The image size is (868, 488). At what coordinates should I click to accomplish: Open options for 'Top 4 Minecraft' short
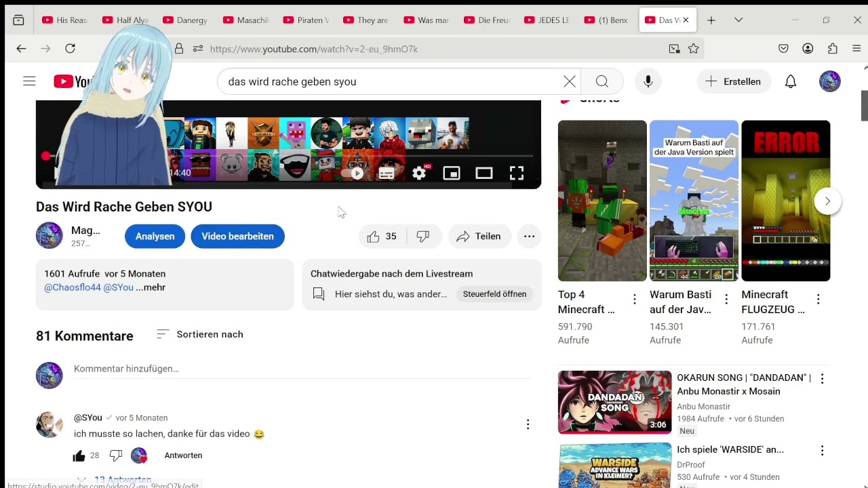[x=635, y=299]
